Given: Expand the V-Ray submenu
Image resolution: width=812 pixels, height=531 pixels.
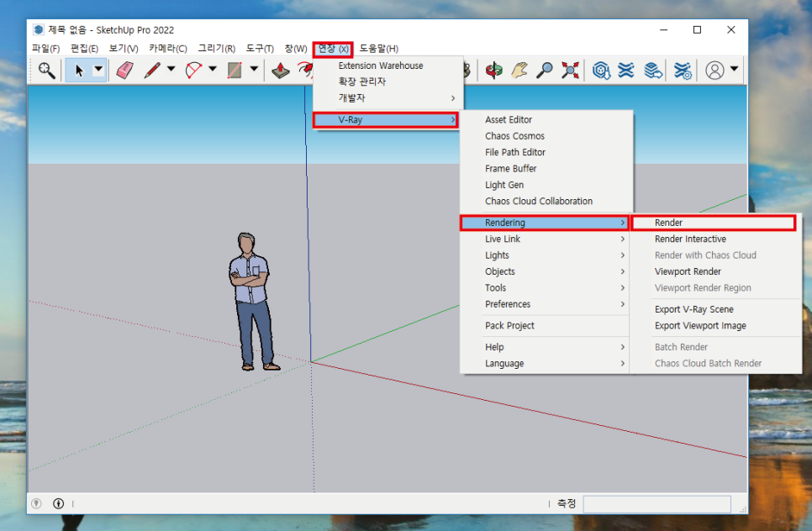Looking at the screenshot, I should pyautogui.click(x=386, y=120).
